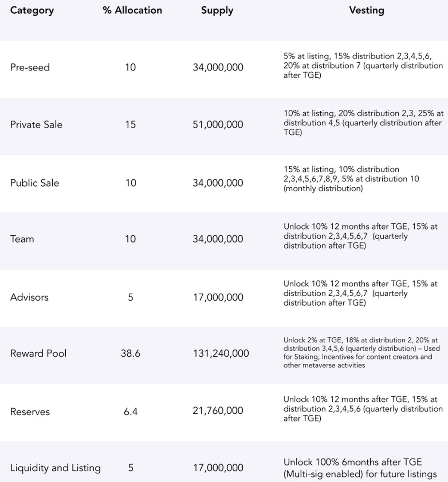
Task: Select the 131,240,000 Reward Pool supply
Action: pos(221,354)
